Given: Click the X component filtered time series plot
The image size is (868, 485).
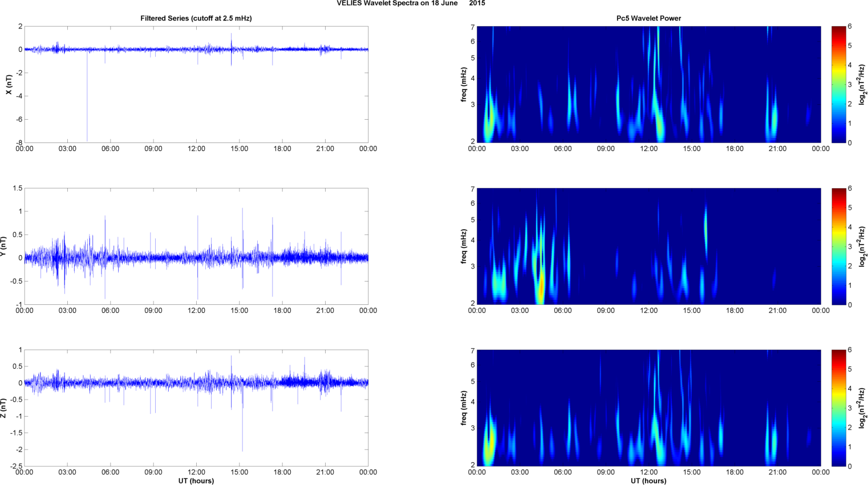Looking at the screenshot, I should click(x=196, y=84).
